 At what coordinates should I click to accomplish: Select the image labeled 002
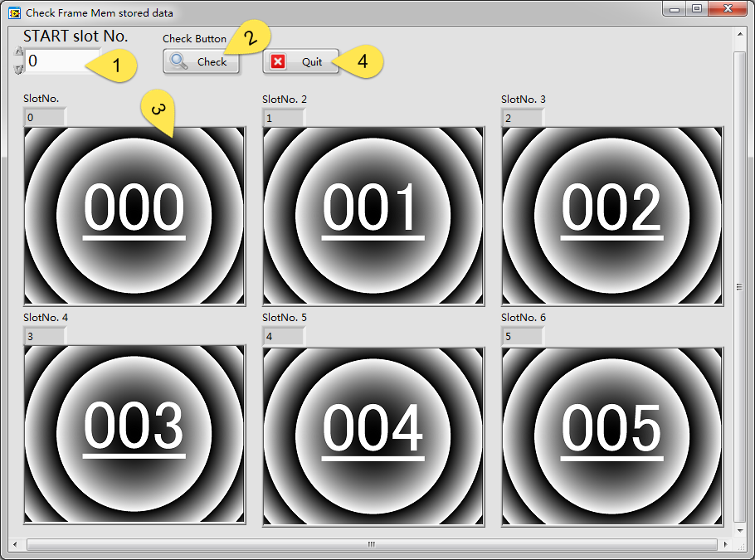[612, 216]
